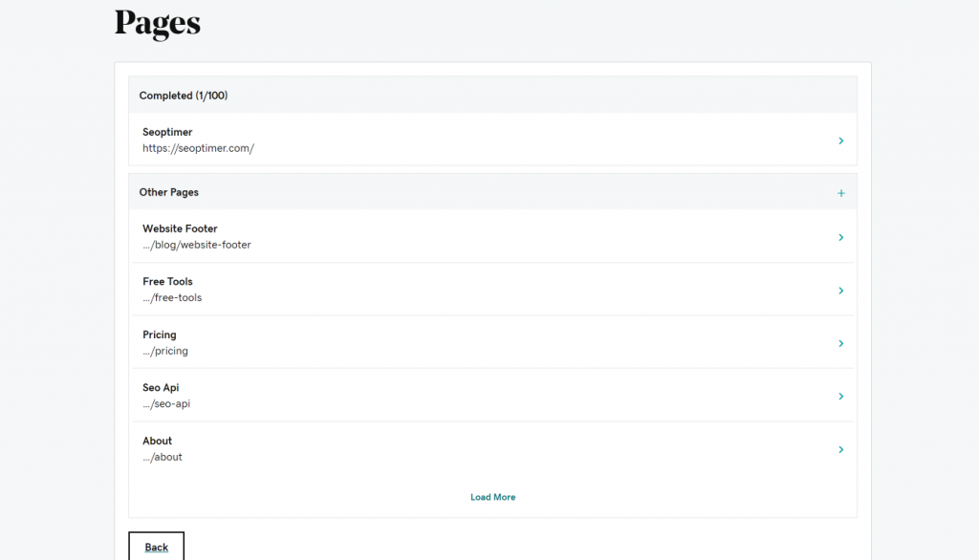Load more pages in the list
Image resolution: width=979 pixels, height=560 pixels.
pos(492,497)
